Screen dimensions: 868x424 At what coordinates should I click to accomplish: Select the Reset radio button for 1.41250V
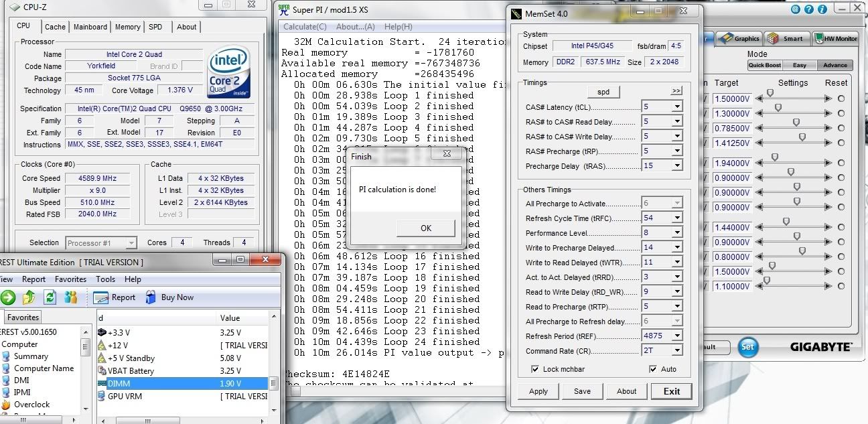click(x=841, y=143)
